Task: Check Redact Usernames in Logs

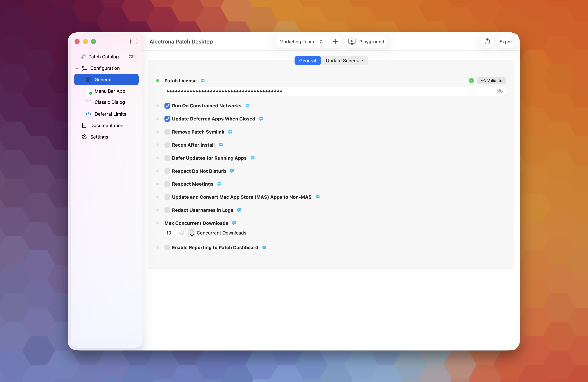Action: click(167, 210)
